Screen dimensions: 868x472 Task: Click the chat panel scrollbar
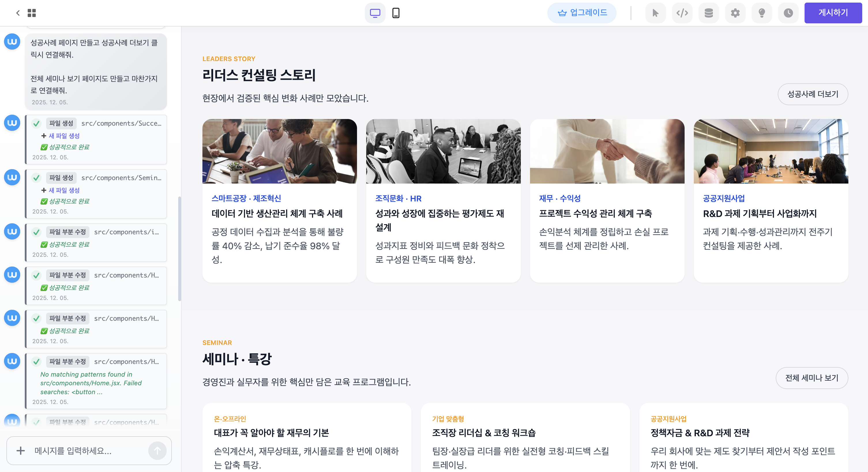pos(180,248)
